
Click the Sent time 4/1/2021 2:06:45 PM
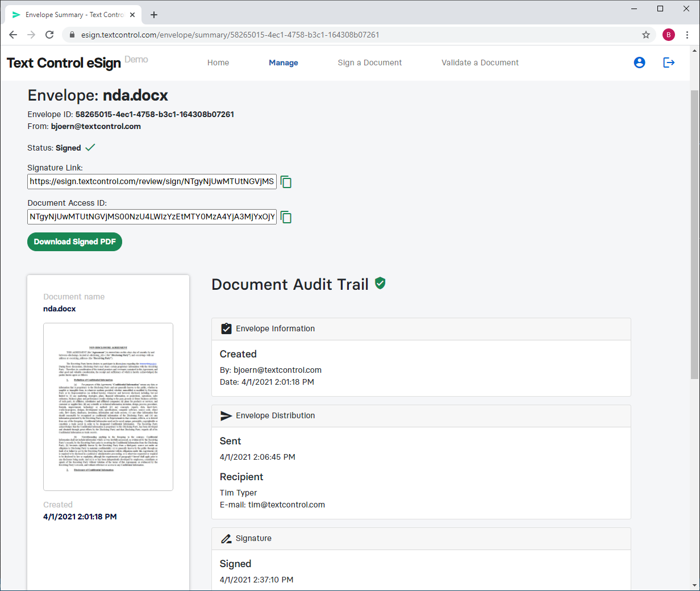[257, 457]
